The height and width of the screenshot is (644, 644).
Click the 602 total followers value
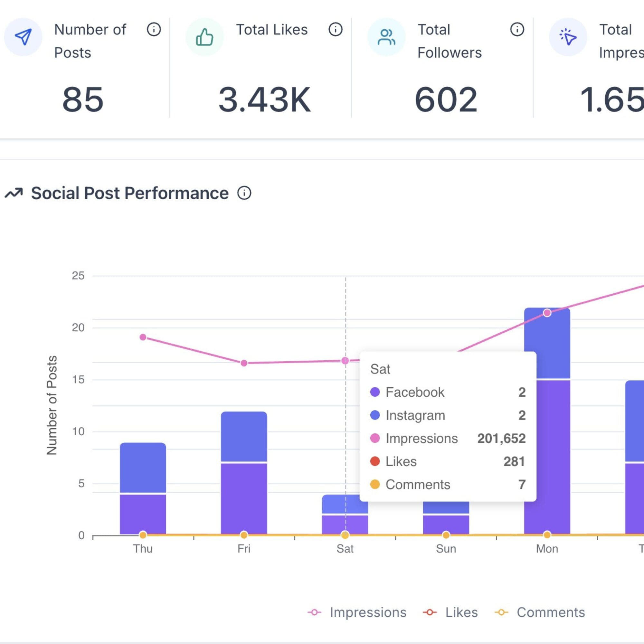pos(446,99)
